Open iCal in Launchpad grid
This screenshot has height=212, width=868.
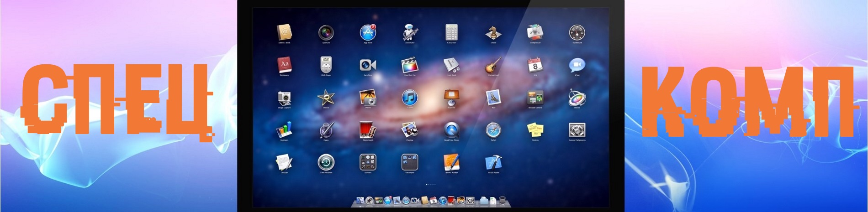535,65
